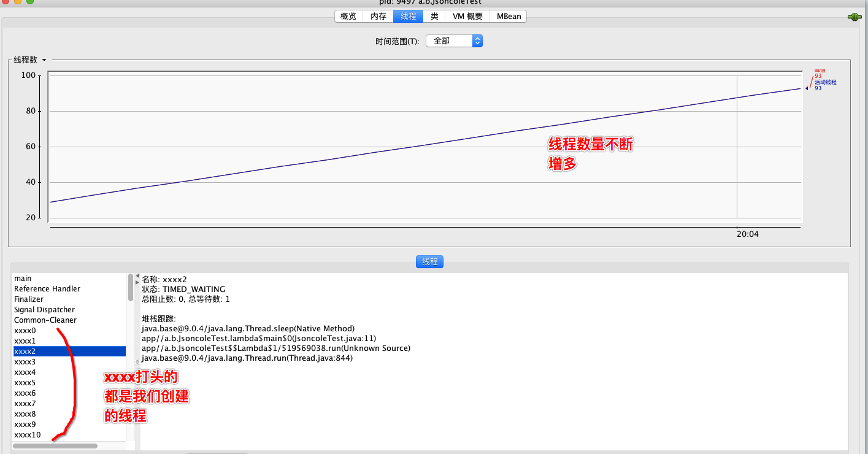Select thread xxxx5 in the list

pyautogui.click(x=69, y=383)
